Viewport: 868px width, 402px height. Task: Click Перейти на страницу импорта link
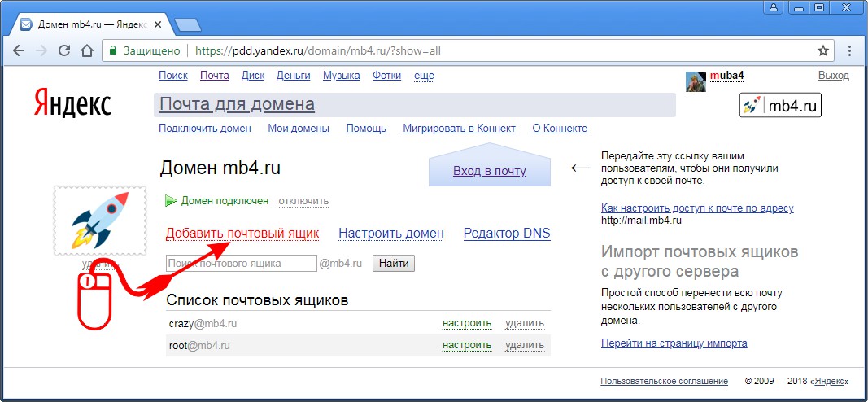coord(674,343)
